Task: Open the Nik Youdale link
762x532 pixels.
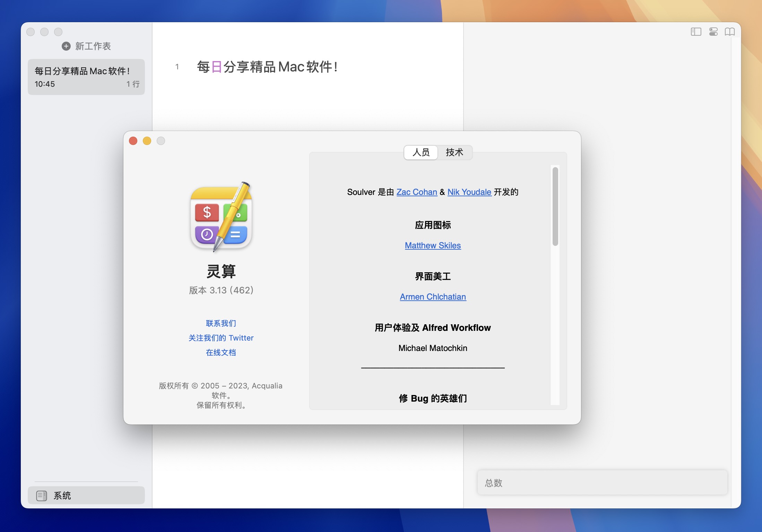Action: (x=469, y=192)
